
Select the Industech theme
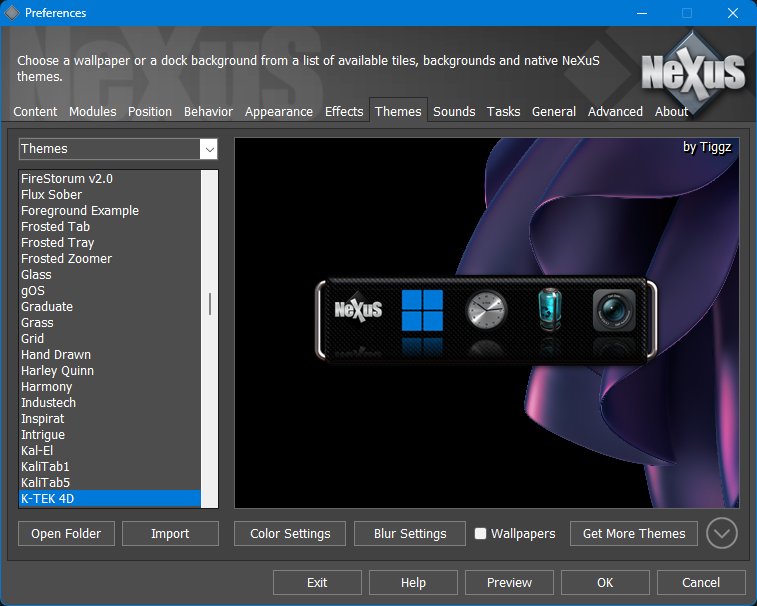(110, 402)
